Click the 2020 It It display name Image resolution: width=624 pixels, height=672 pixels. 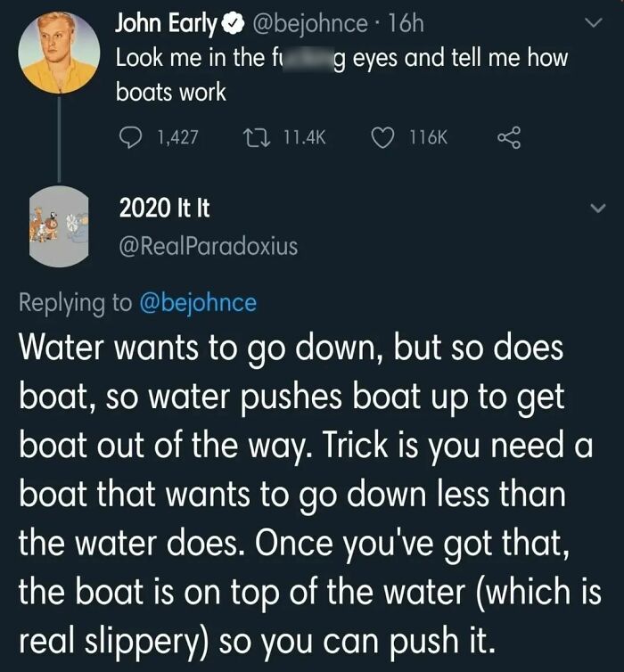(165, 209)
